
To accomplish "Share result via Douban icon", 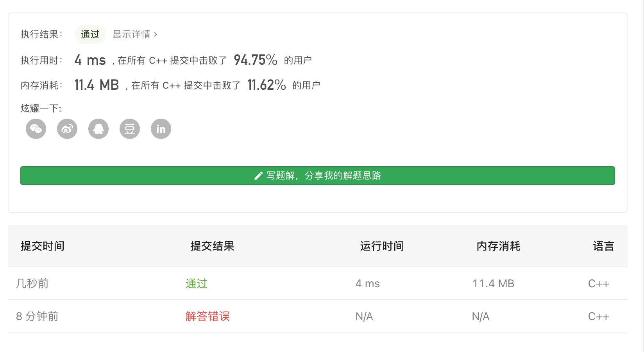I will point(130,129).
